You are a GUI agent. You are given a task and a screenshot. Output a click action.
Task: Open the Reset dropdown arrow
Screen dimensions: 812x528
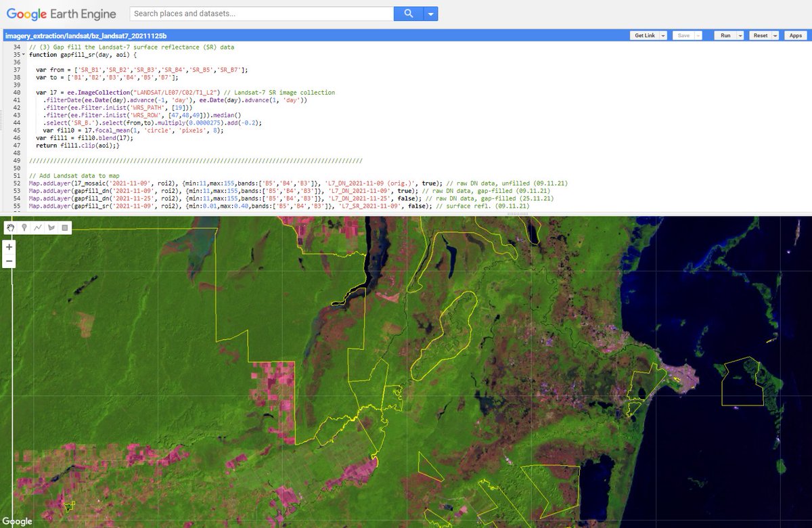click(x=775, y=35)
